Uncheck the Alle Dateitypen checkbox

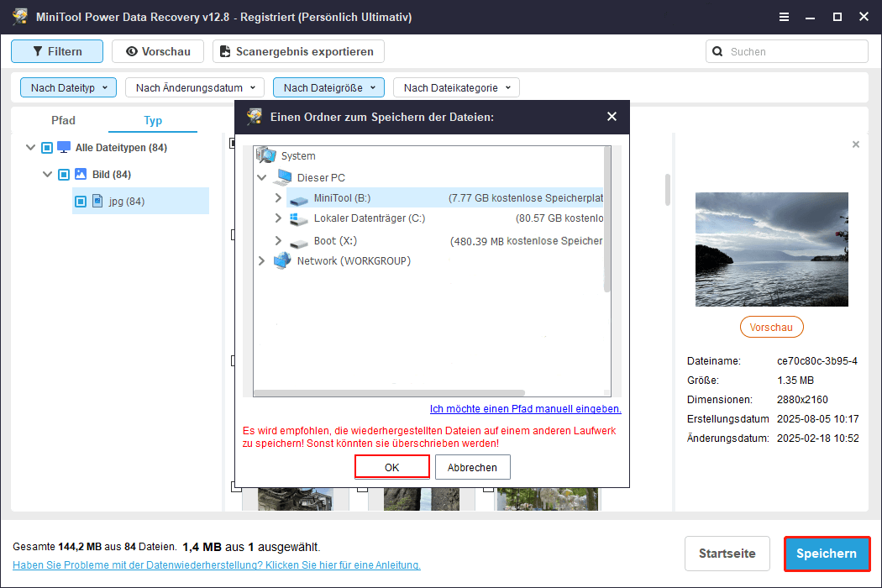coord(47,147)
